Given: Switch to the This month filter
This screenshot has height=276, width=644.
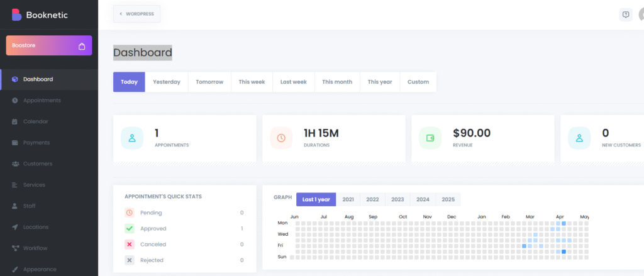Looking at the screenshot, I should pyautogui.click(x=337, y=82).
